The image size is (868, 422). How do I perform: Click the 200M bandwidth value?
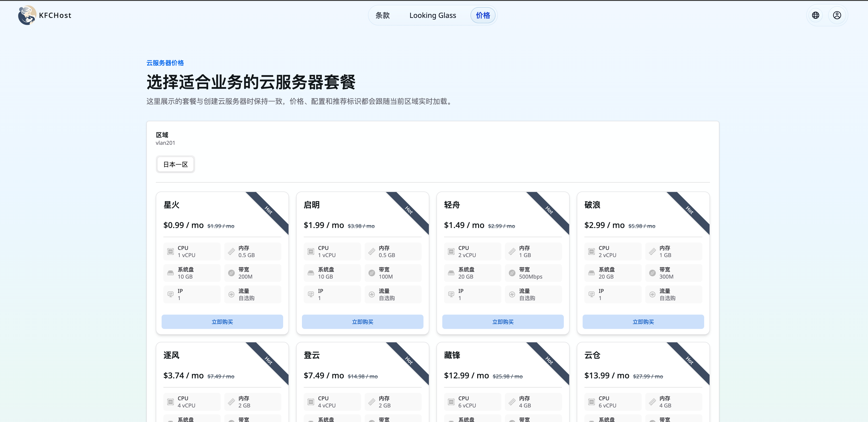coord(245,277)
